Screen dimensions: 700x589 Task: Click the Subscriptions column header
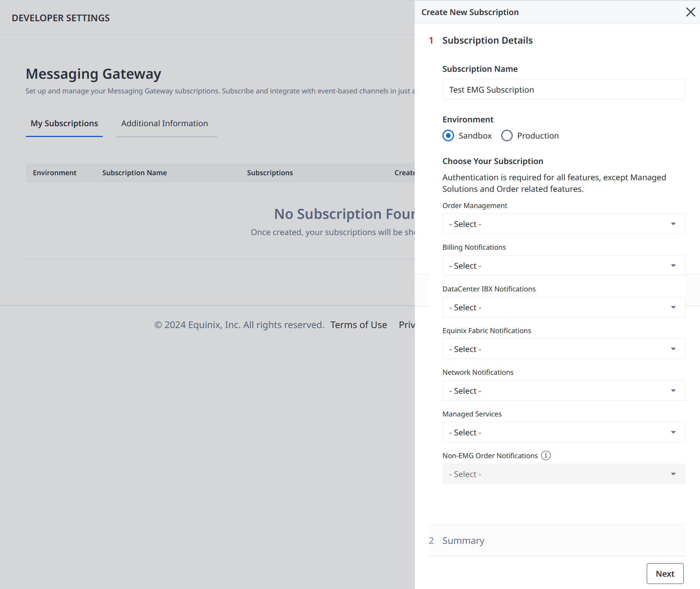pyautogui.click(x=270, y=173)
